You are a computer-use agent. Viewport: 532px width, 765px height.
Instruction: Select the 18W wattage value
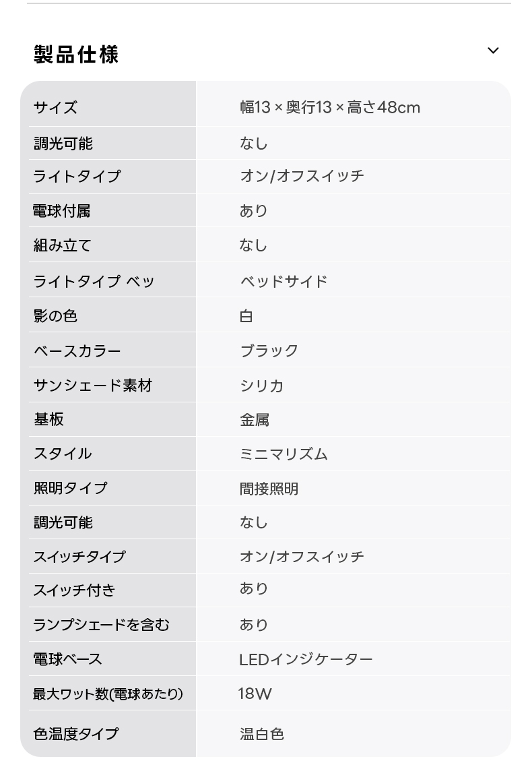(255, 694)
